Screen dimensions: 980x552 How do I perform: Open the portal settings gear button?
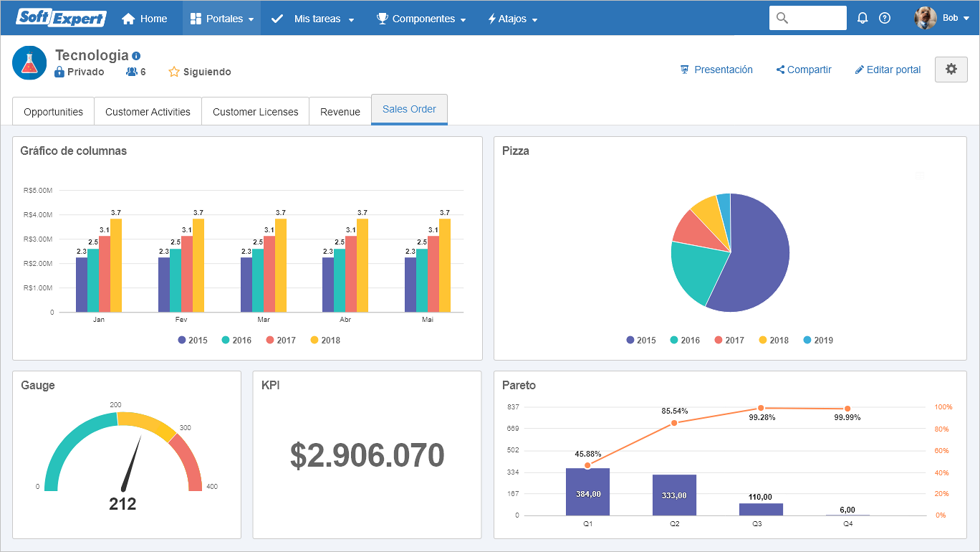click(951, 70)
